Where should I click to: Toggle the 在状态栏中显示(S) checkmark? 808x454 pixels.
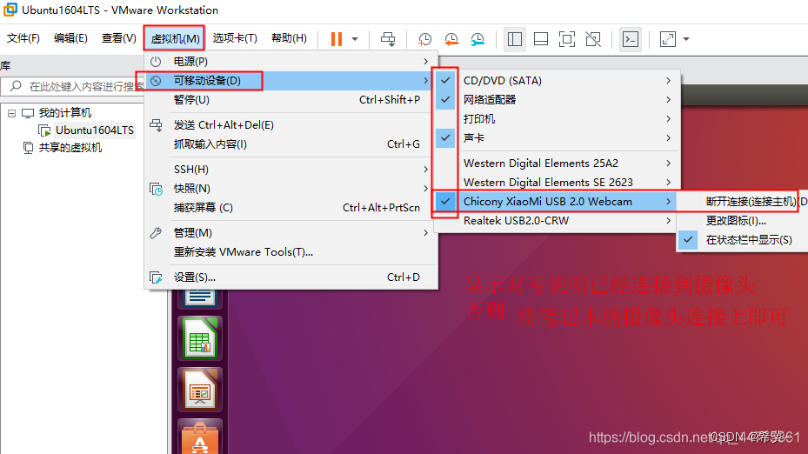pyautogui.click(x=688, y=240)
